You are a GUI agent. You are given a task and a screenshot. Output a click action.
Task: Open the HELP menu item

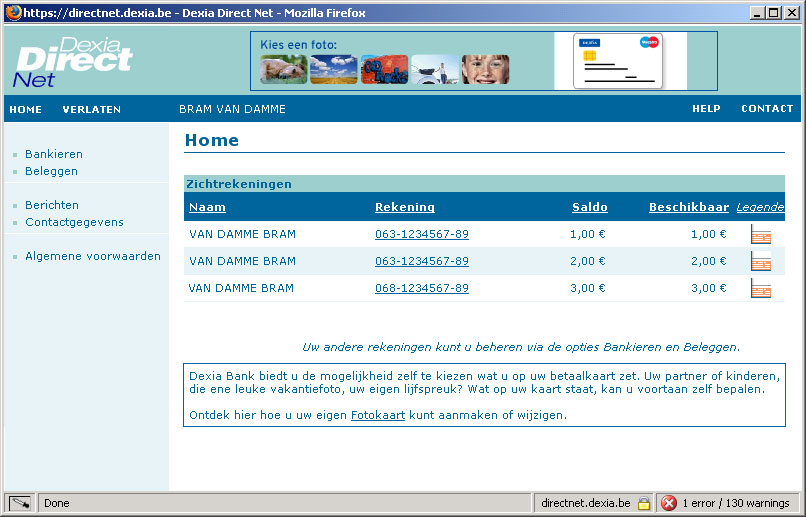[706, 109]
